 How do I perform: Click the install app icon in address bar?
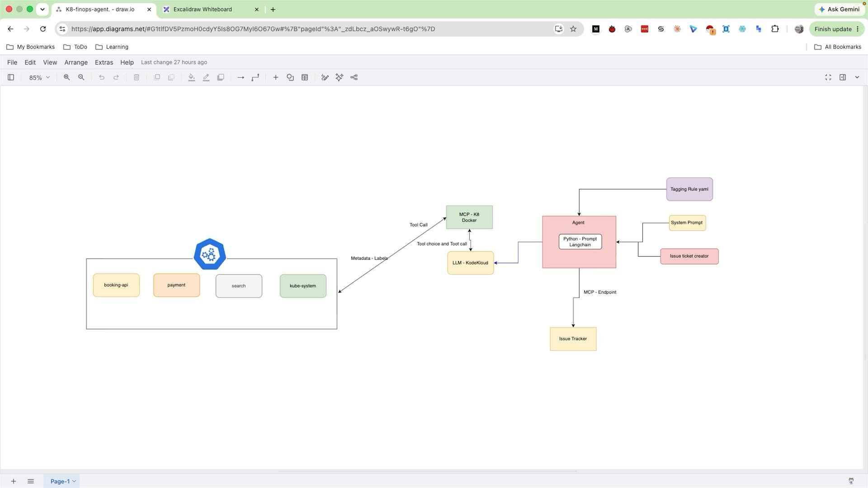pos(559,29)
